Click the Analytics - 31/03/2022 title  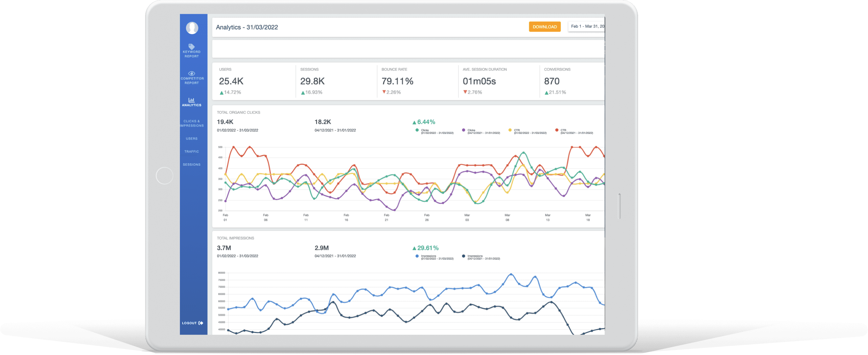[247, 27]
